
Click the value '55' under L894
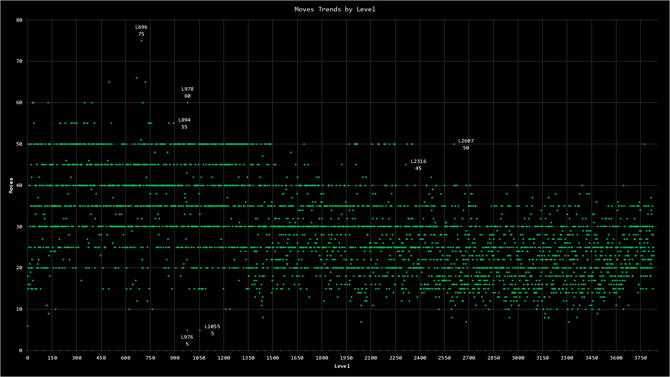point(184,127)
